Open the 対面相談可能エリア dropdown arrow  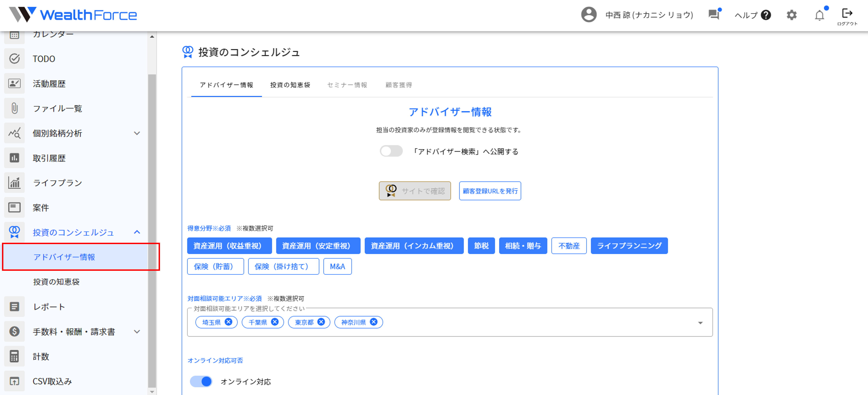pos(700,323)
